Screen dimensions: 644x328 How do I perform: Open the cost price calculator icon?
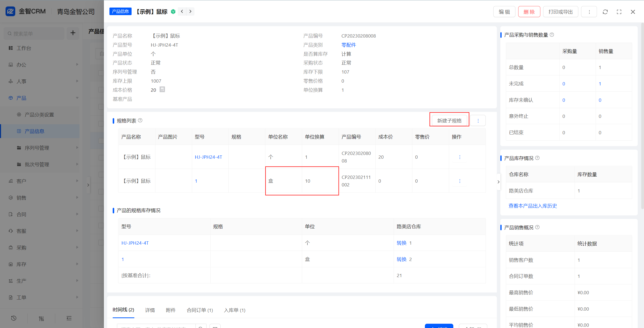tap(162, 89)
